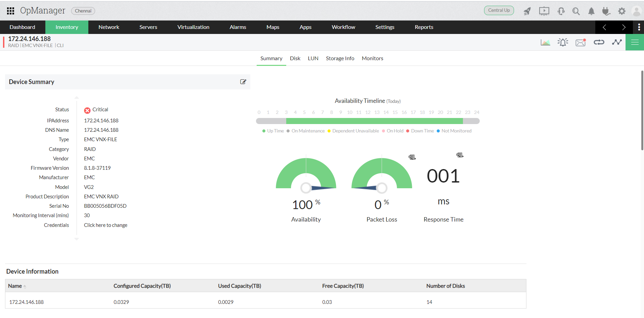644x318 pixels.
Task: Open the alarm siren icon
Action: tap(563, 42)
